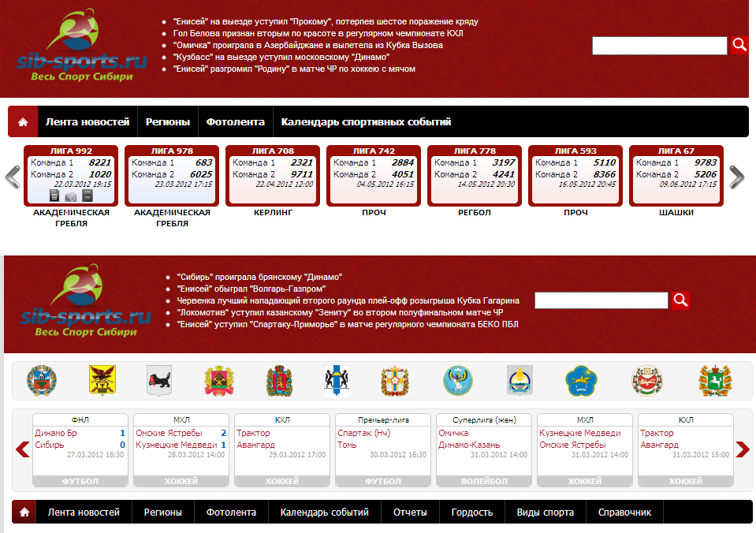Click inside the top search input field
This screenshot has width=756, height=533.
point(661,45)
